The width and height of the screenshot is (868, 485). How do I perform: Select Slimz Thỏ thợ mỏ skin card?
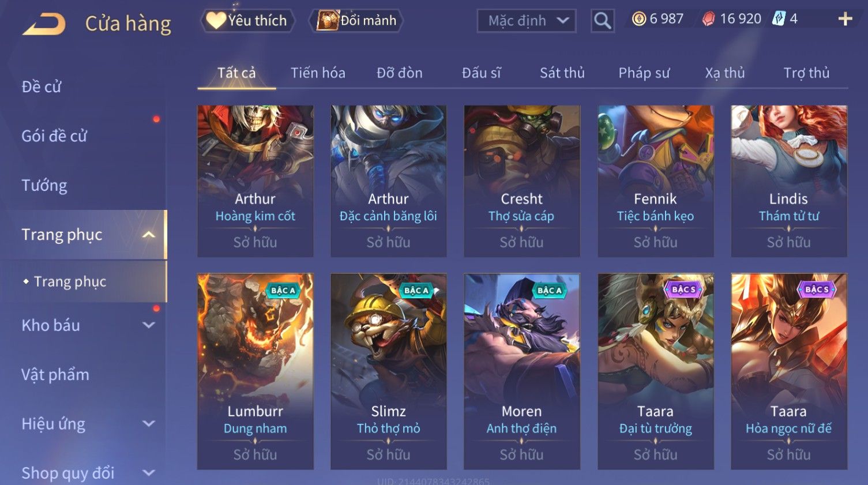[x=388, y=371]
